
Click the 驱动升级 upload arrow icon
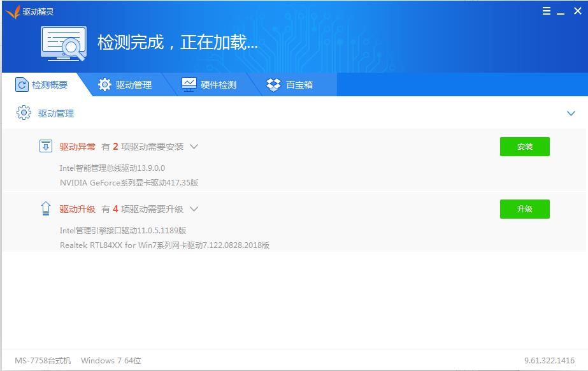tap(46, 208)
